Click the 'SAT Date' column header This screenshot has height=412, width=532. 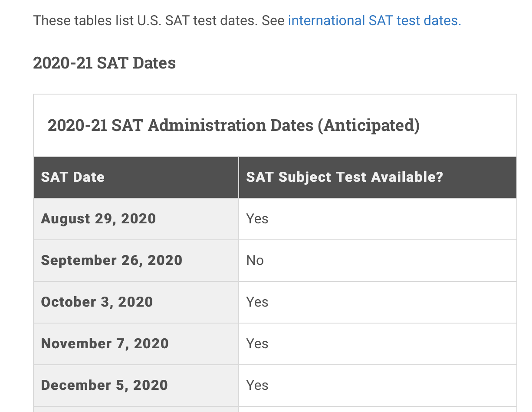pos(136,177)
